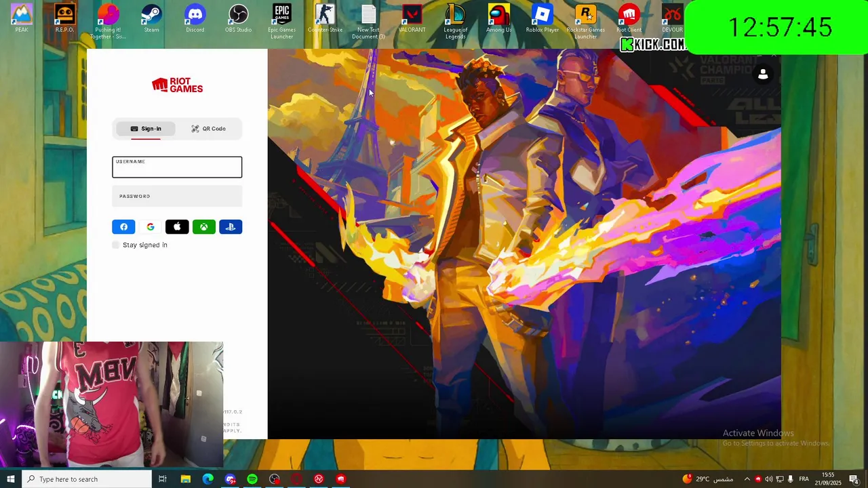Open the R.E.P.O. desktop shortcut

coord(65,19)
